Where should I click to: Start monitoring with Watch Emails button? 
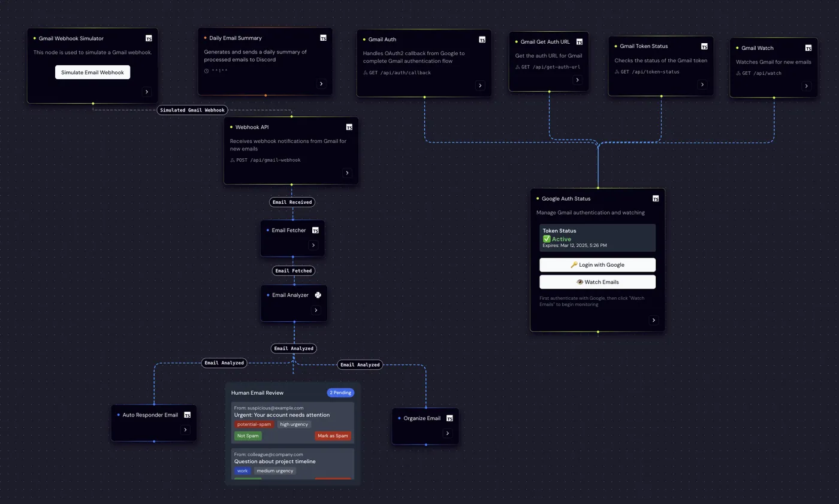[x=597, y=282]
